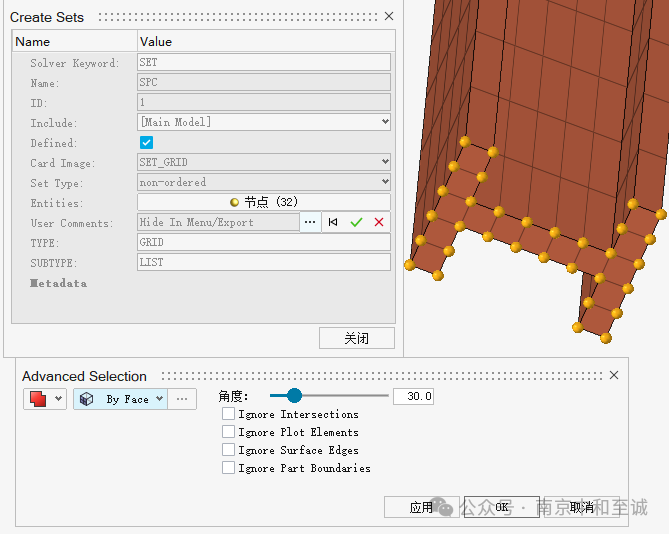Expand the entity type selector arrow
Image resolution: width=669 pixels, height=534 pixels.
point(58,399)
